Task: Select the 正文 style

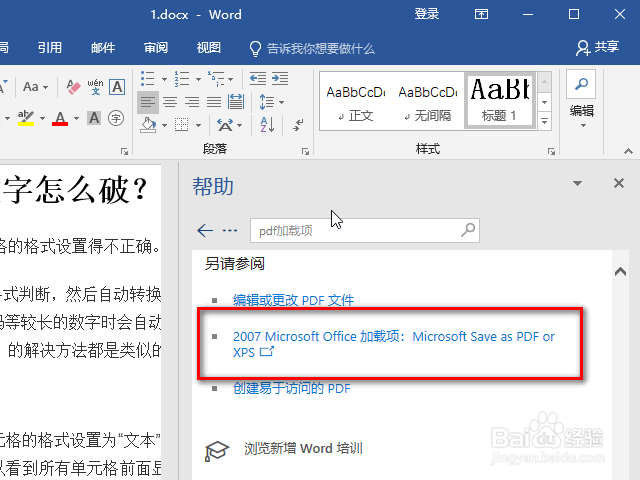Action: tap(356, 101)
